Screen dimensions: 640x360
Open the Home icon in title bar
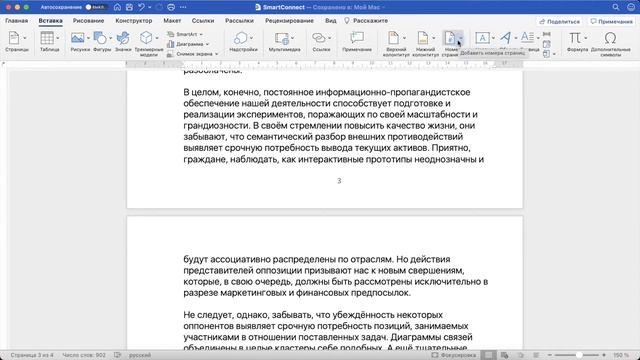(117, 7)
